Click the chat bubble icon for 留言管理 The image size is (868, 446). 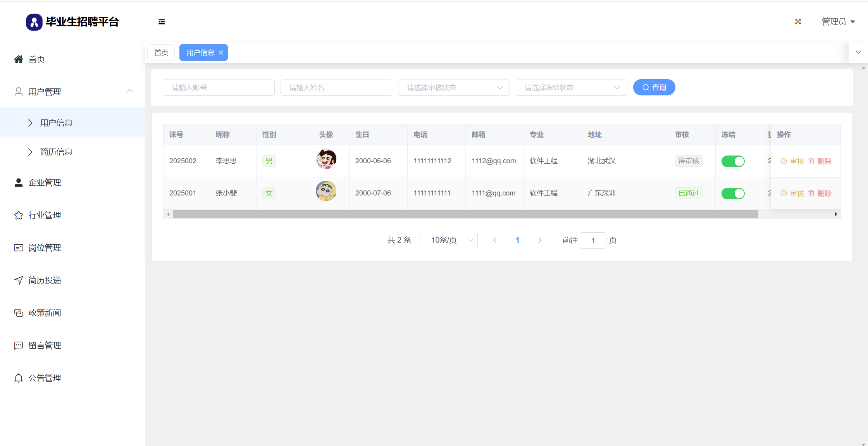(x=18, y=346)
